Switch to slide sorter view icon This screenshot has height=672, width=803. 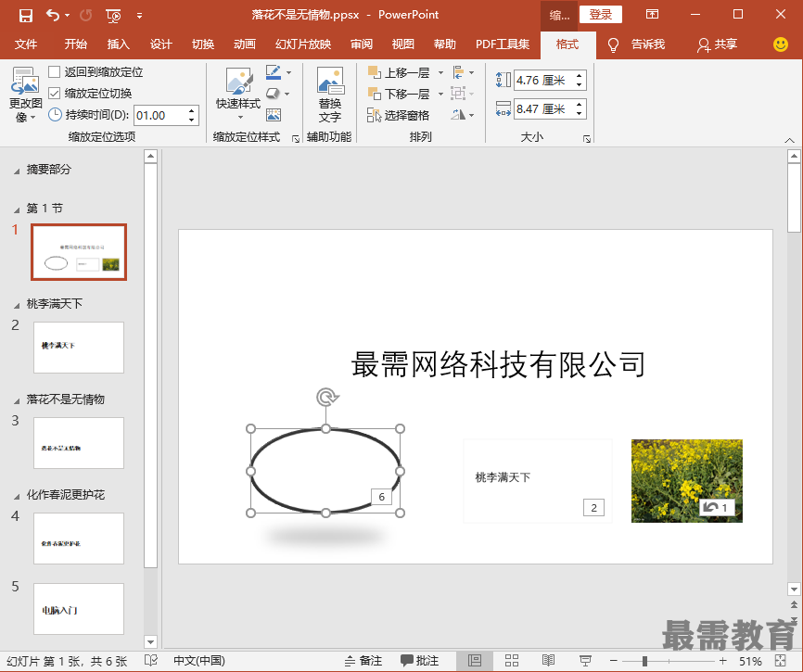pyautogui.click(x=512, y=661)
